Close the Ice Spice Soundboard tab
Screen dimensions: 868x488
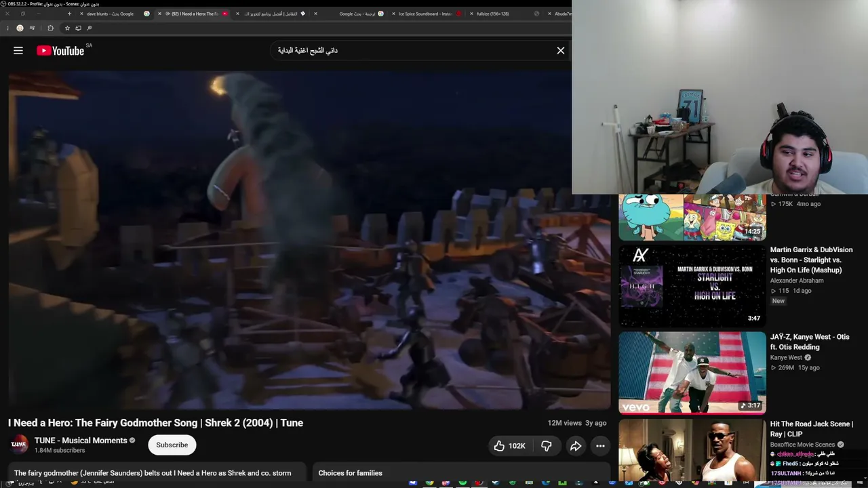coord(393,14)
